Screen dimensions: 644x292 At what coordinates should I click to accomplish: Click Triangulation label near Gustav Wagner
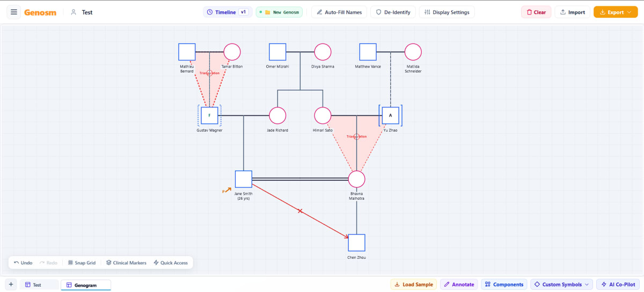[x=209, y=73]
